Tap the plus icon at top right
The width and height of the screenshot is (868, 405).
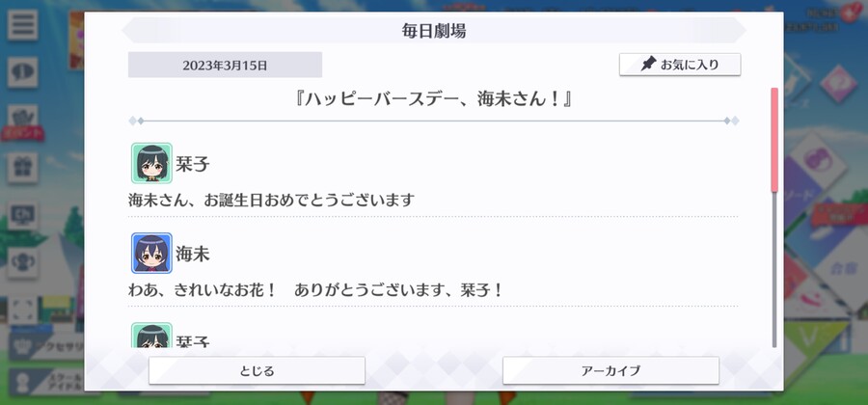point(848,14)
